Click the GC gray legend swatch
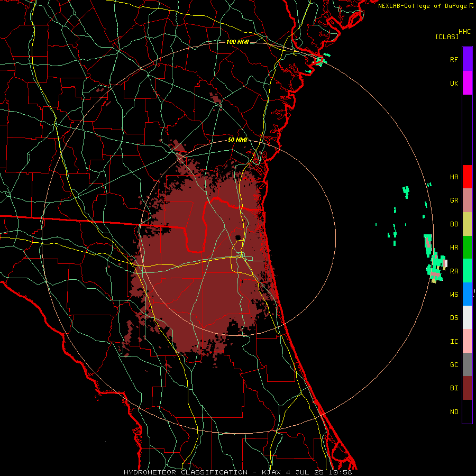The image size is (476, 476). [467, 364]
